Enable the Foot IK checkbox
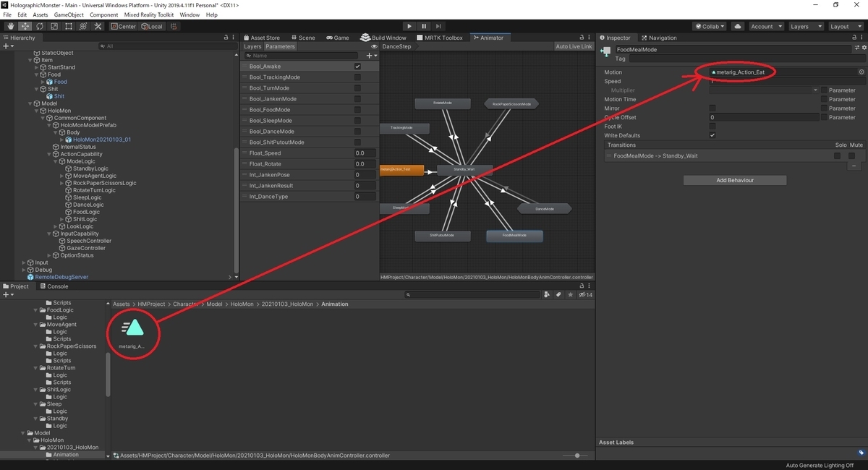This screenshot has height=470, width=868. pos(712,126)
